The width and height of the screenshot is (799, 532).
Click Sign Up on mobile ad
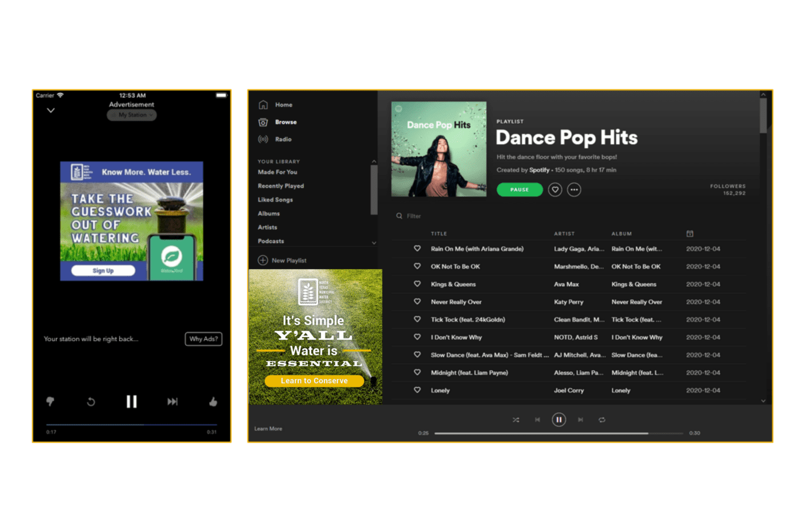point(103,271)
